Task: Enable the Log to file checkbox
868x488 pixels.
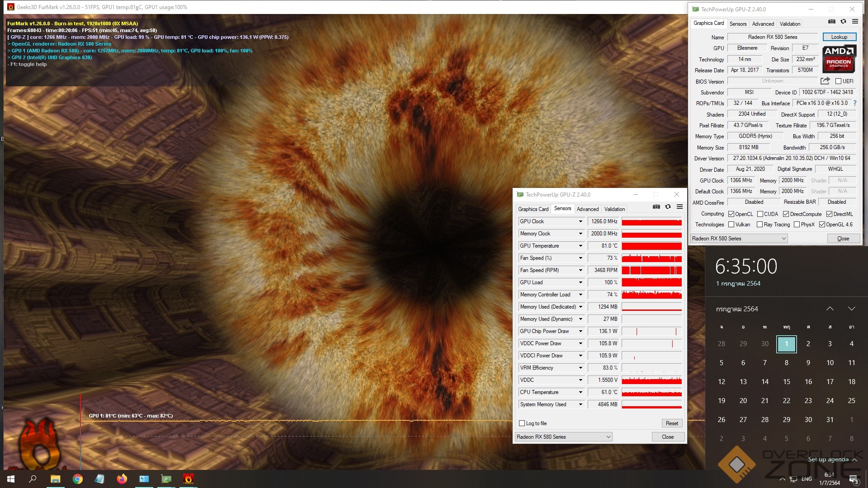Action: coord(522,423)
